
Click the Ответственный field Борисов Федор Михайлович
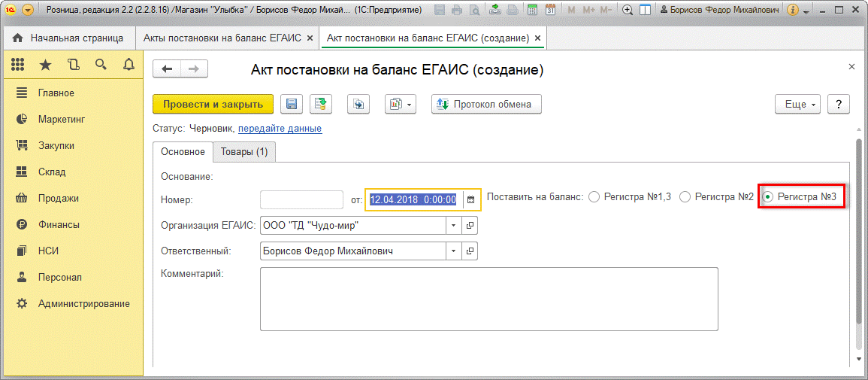353,251
